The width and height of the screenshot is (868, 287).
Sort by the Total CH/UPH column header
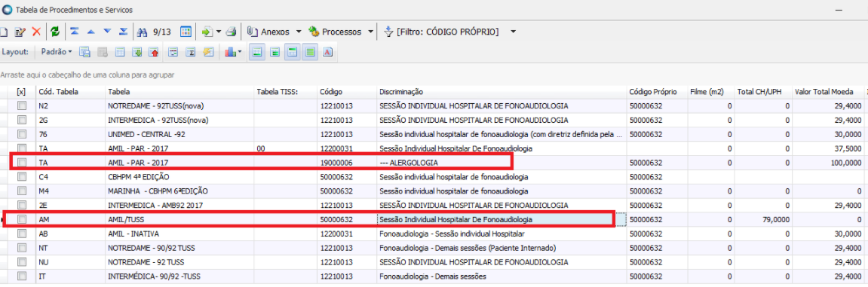click(763, 92)
